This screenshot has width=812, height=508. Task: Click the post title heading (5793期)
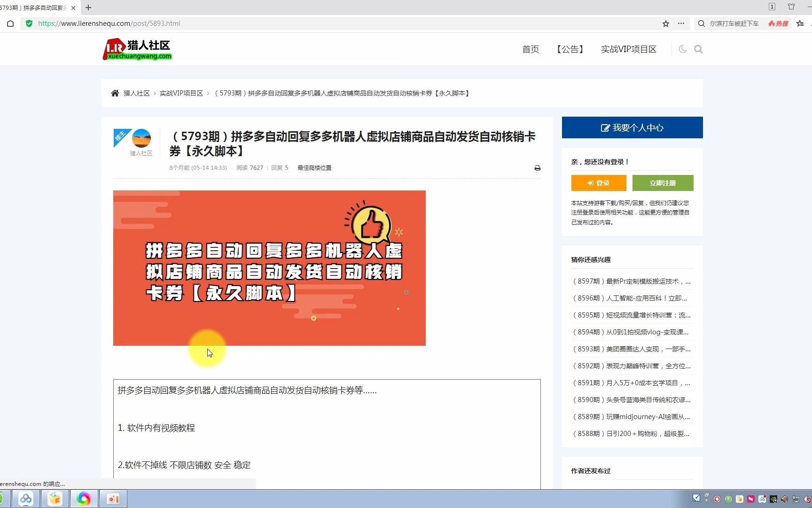coord(352,143)
